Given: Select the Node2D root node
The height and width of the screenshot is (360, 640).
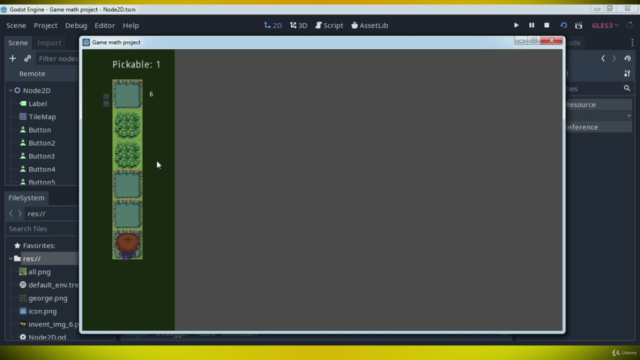Looking at the screenshot, I should click(37, 90).
